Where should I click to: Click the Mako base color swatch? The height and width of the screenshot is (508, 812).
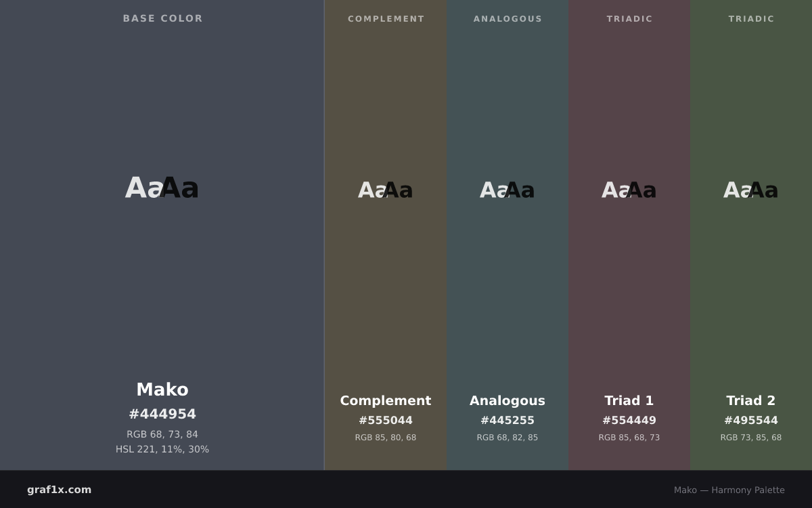coord(162,235)
